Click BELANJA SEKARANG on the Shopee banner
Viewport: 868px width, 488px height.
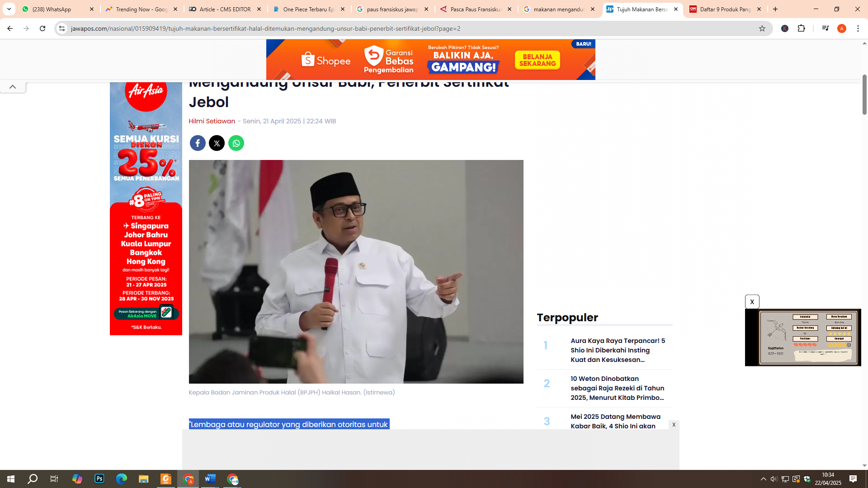pyautogui.click(x=537, y=60)
